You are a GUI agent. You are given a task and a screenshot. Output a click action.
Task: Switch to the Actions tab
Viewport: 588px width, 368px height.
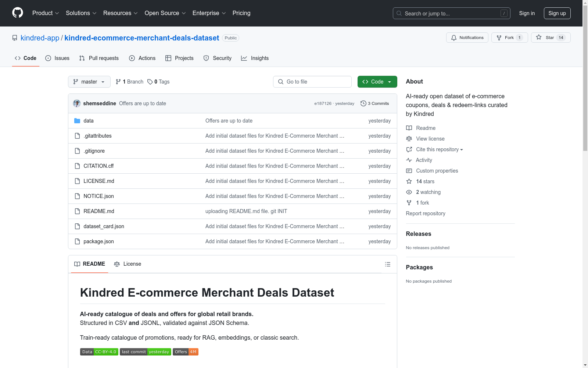click(142, 58)
